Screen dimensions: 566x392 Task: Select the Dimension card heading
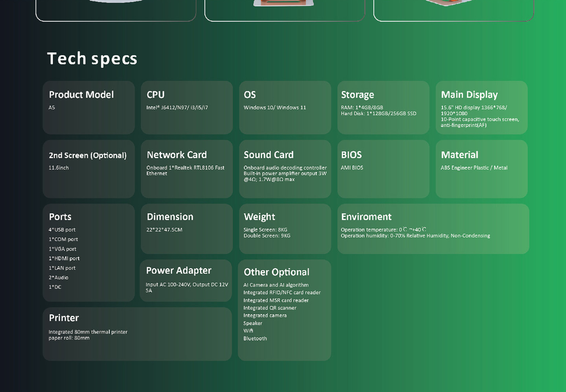[170, 217]
